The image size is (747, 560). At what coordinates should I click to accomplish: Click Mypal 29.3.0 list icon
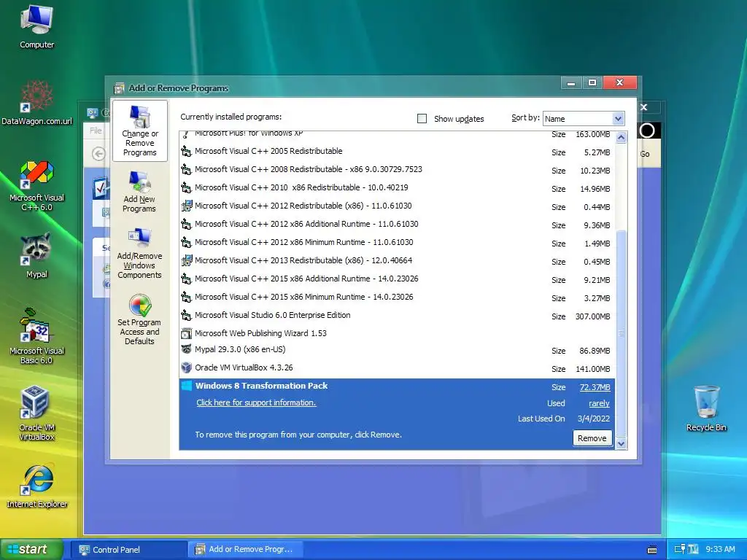(x=186, y=349)
